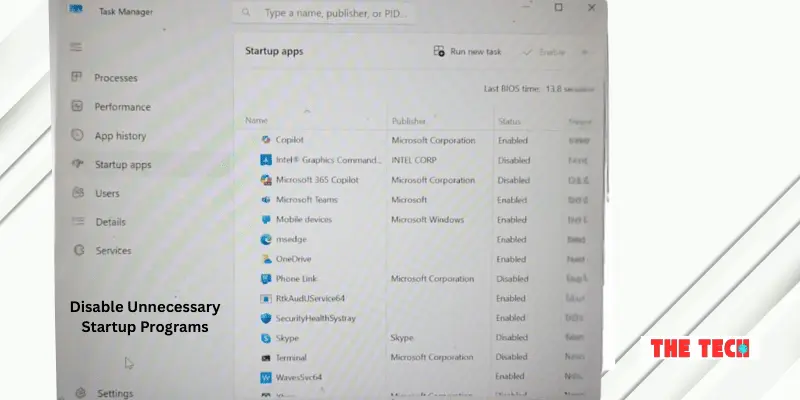Click Last BIOS time value

coord(570,89)
